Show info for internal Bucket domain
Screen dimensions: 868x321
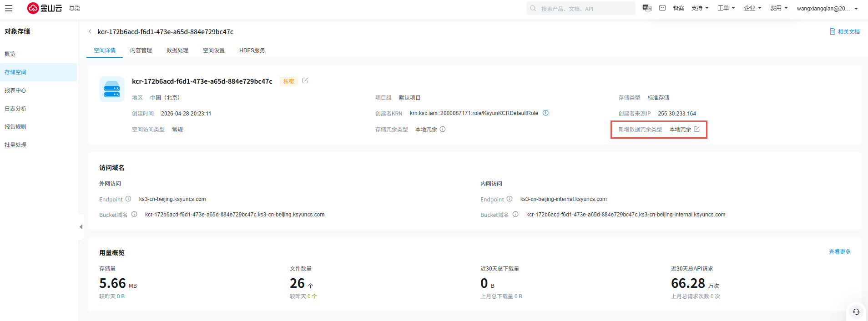[515, 214]
